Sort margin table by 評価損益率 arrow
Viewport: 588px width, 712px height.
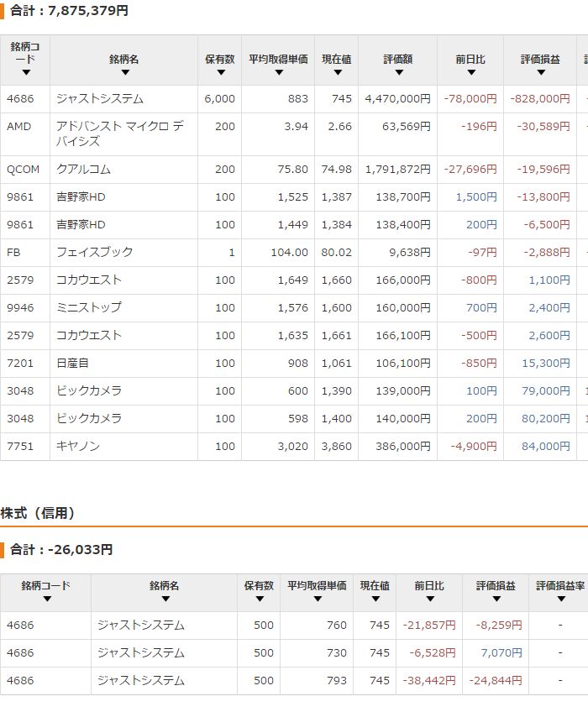560,599
